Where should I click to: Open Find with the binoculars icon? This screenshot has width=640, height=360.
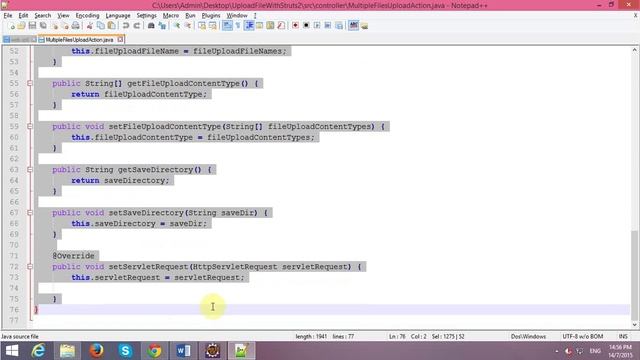(151, 26)
